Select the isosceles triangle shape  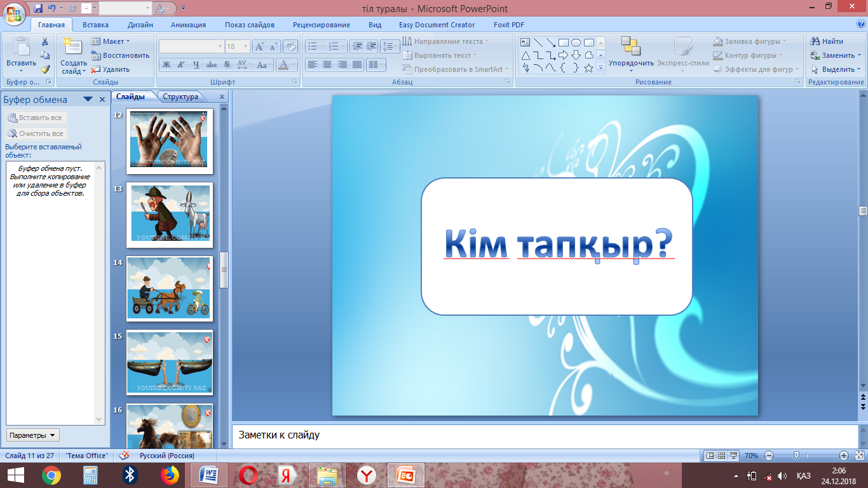[x=526, y=55]
